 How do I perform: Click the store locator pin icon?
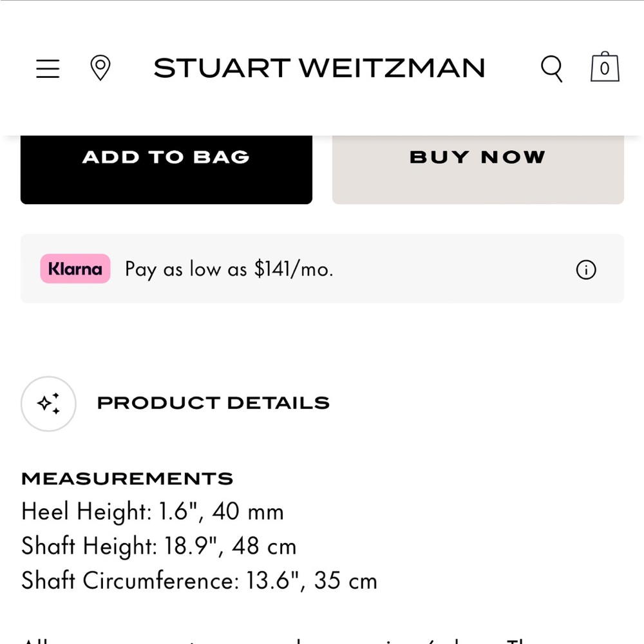[101, 68]
